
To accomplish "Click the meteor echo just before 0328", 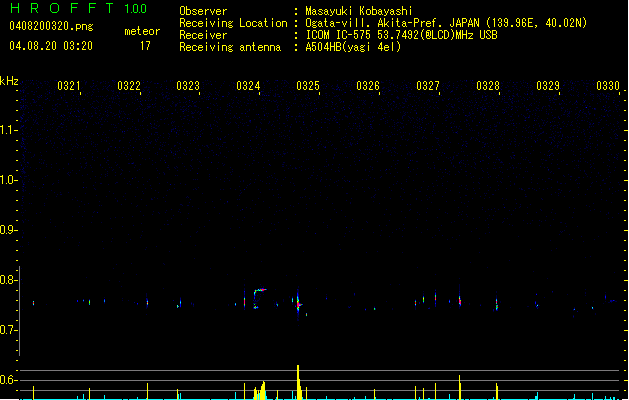I will [497, 303].
